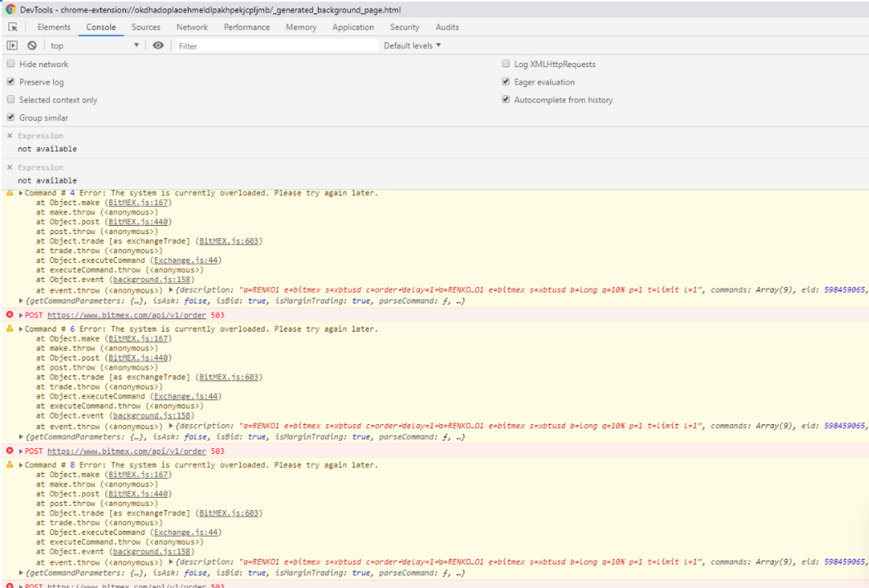Toggle the console sidebar icon
This screenshot has width=869, height=588.
coord(12,45)
